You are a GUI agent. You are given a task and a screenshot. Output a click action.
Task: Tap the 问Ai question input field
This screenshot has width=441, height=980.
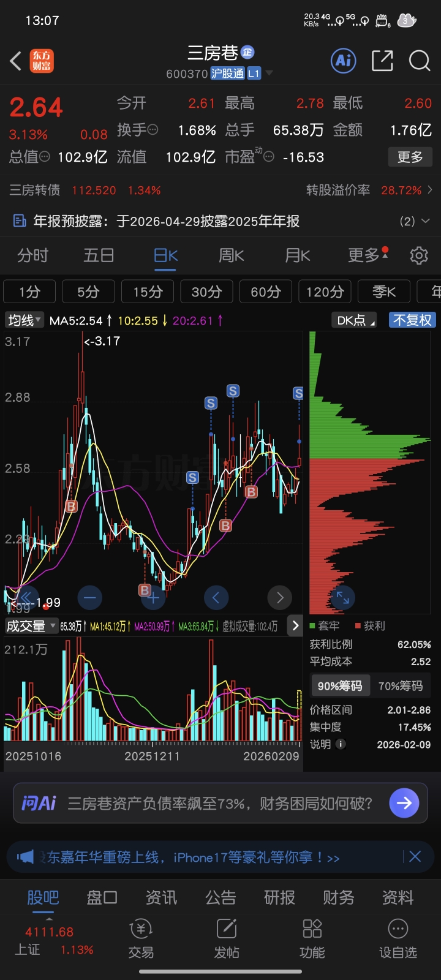pyautogui.click(x=221, y=803)
